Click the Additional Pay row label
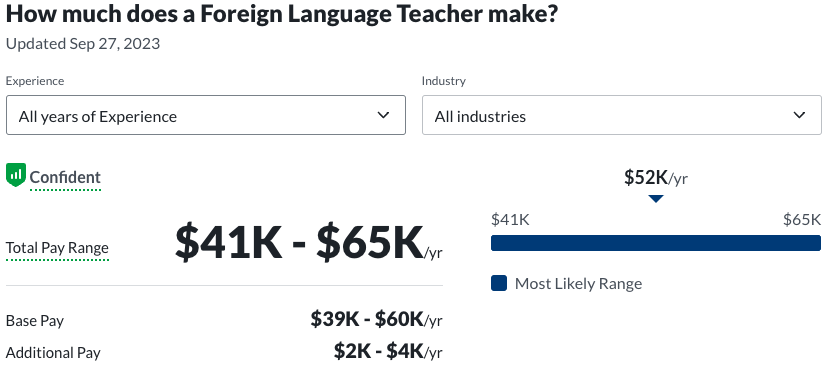The image size is (829, 379). [53, 353]
